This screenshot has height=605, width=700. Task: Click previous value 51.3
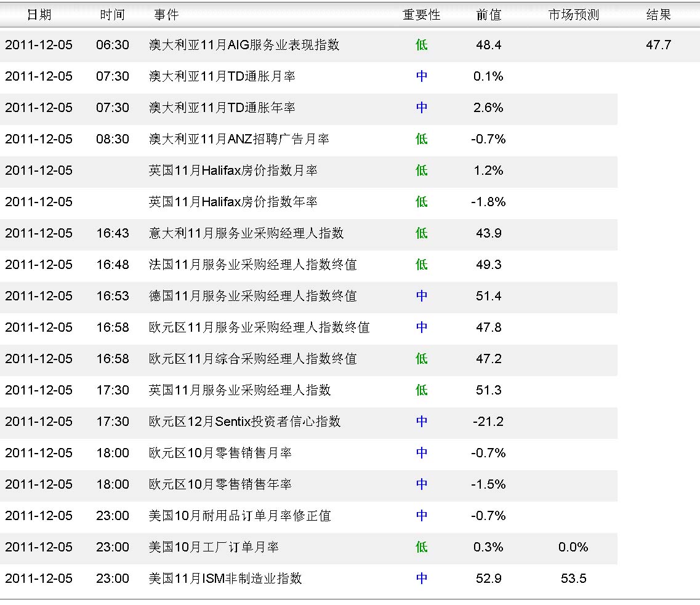tap(489, 390)
